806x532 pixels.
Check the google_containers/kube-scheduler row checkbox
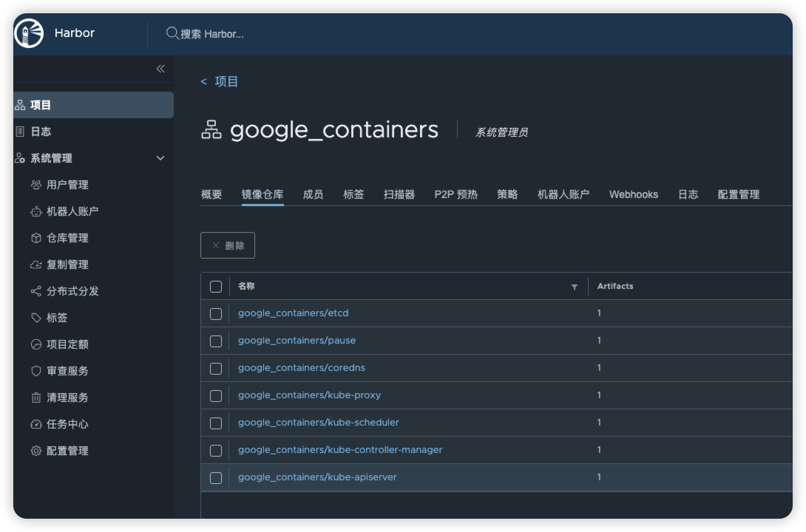(x=216, y=423)
